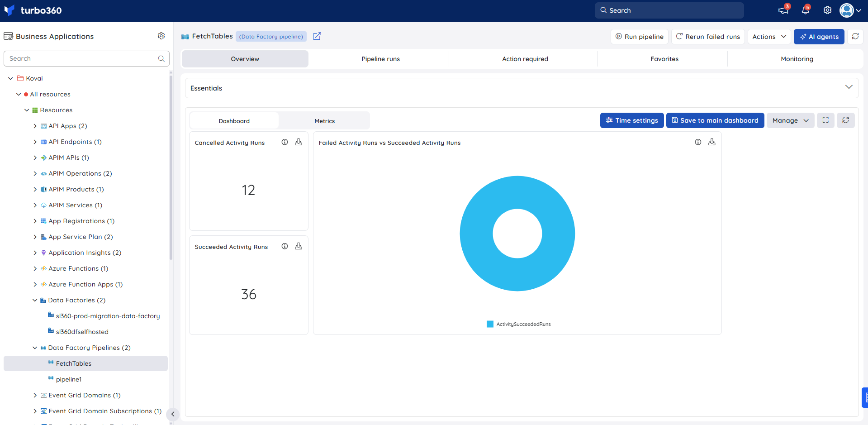868x425 pixels.
Task: Collapse the sidebar with arrow button
Action: (173, 414)
